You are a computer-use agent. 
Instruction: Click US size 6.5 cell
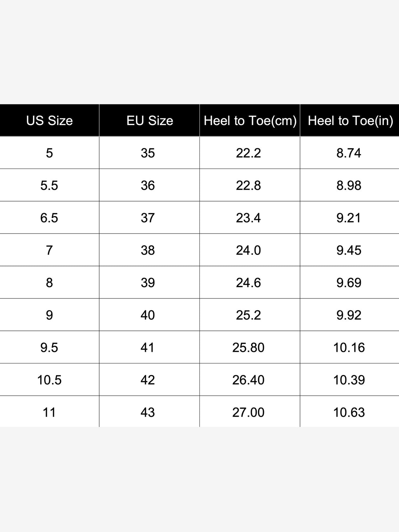[50, 218]
